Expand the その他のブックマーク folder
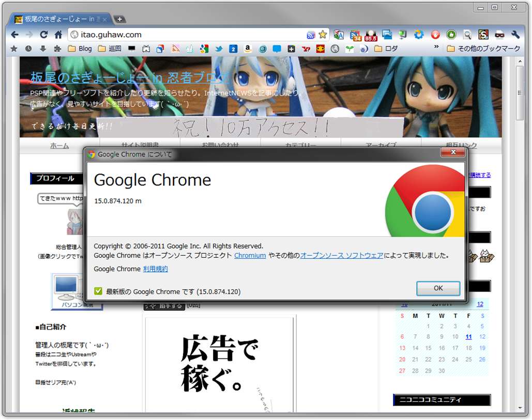The width and height of the screenshot is (532, 420). point(483,49)
